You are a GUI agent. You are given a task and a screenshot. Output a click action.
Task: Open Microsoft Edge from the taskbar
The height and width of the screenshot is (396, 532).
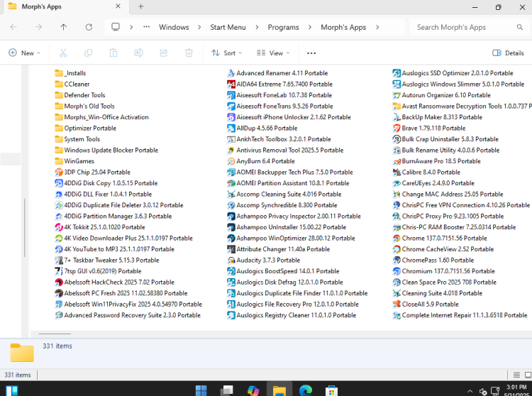point(305,390)
